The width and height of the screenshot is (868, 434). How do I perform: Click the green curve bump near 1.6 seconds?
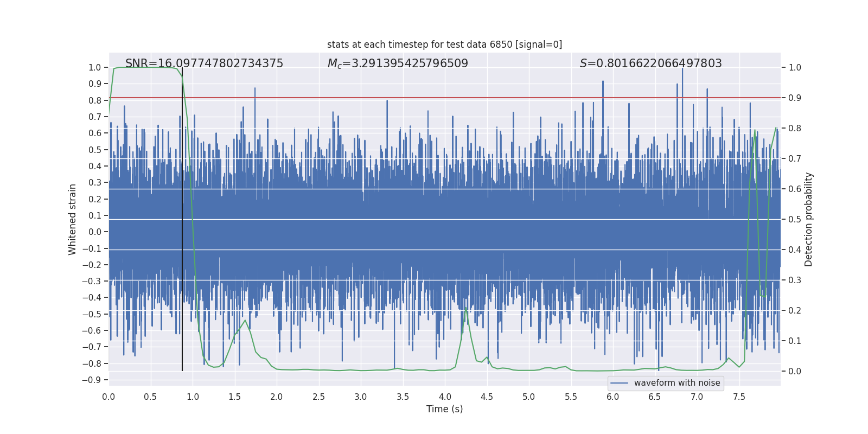[x=245, y=321]
